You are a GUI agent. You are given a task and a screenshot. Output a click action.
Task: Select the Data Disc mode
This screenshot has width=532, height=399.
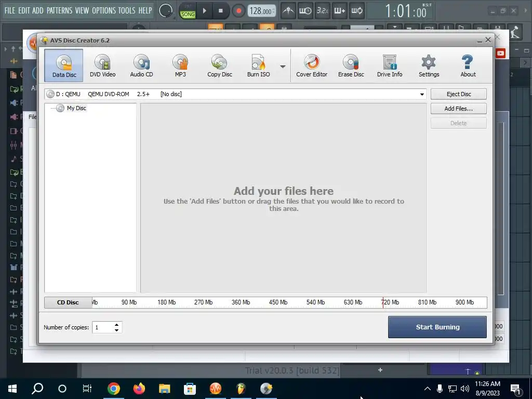pos(64,66)
